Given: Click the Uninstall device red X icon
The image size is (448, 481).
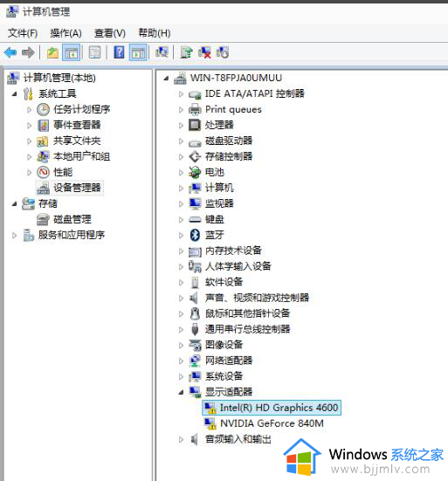Looking at the screenshot, I should click(204, 52).
